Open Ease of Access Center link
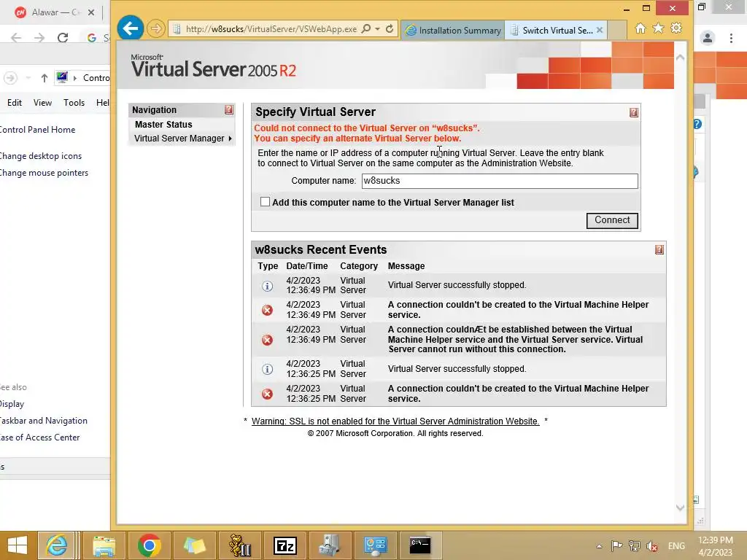Screen dimensions: 747x560 click(39, 437)
